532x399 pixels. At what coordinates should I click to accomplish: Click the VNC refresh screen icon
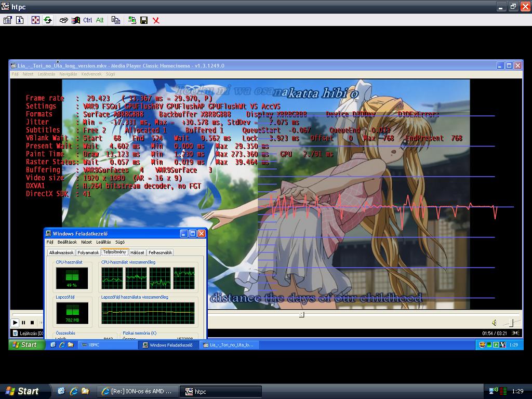pos(48,20)
